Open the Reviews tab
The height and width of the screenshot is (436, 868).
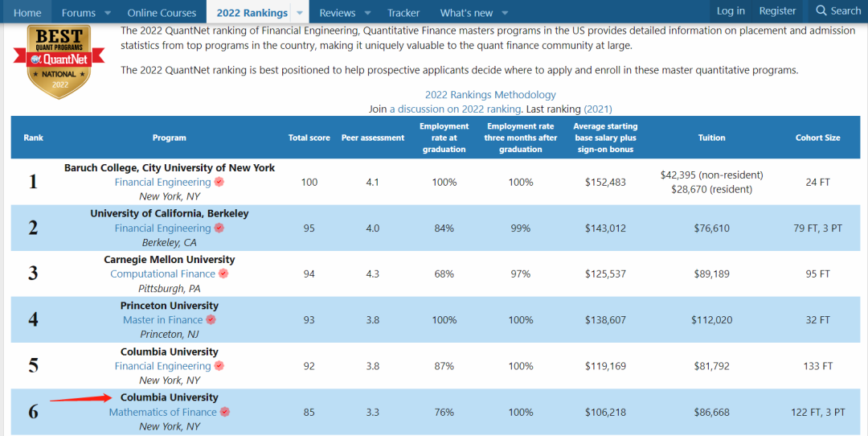coord(337,12)
